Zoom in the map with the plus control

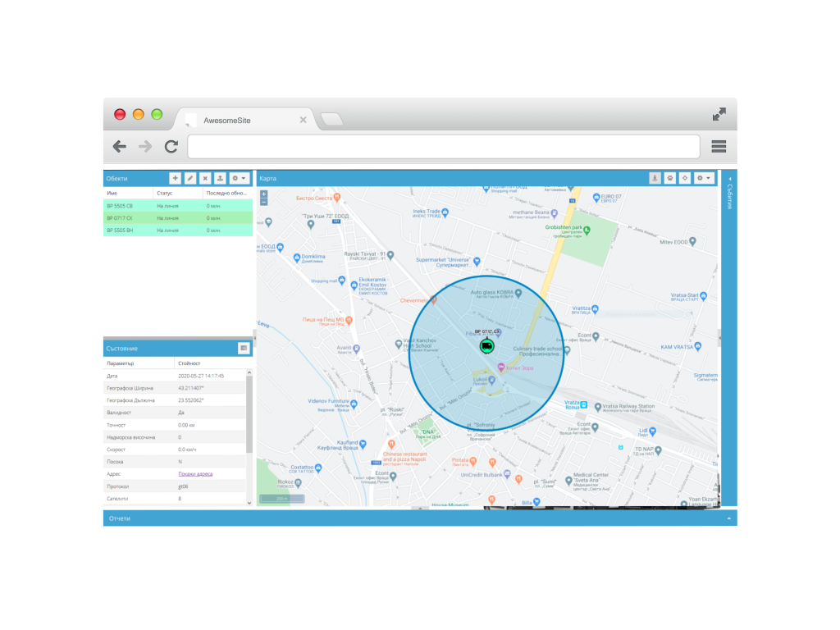pyautogui.click(x=263, y=194)
